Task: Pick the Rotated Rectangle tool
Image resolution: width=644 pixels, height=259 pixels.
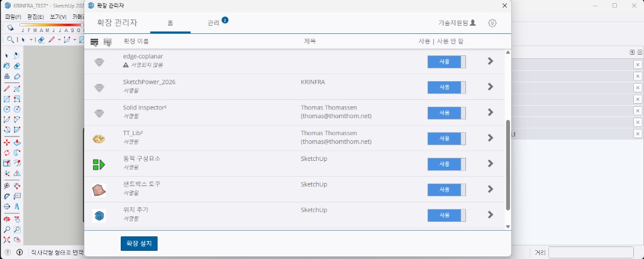Action: click(x=17, y=99)
